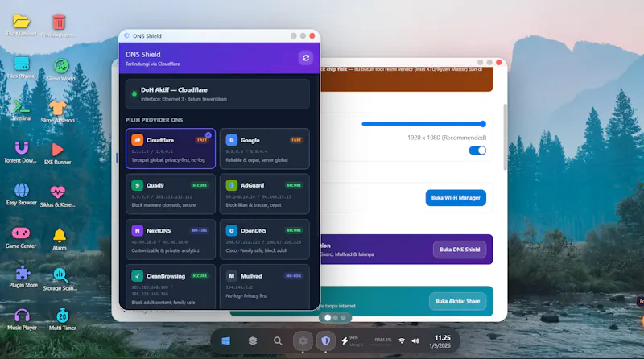Select the Mullvad DNS provider card
This screenshot has width=644, height=359.
(265, 287)
